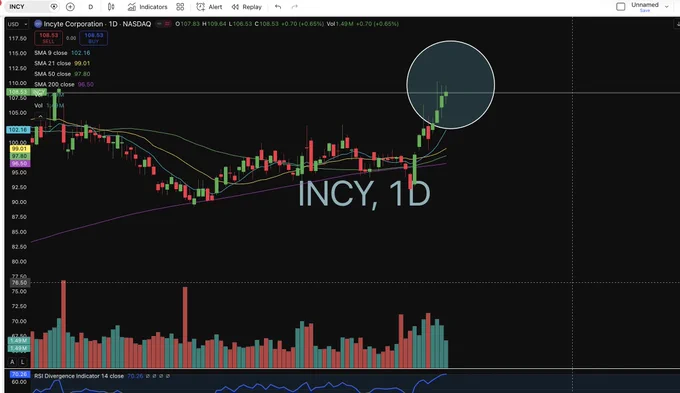Open indicator templates grid icon
The width and height of the screenshot is (680, 393).
[x=180, y=7]
